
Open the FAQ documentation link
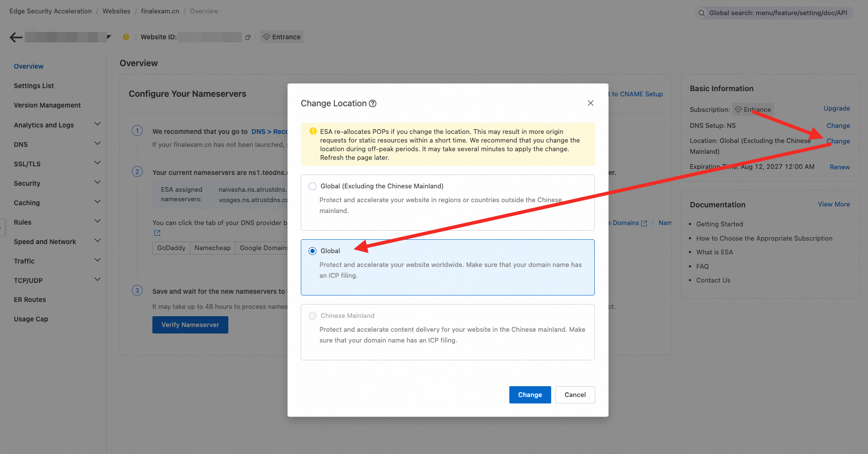(x=702, y=267)
